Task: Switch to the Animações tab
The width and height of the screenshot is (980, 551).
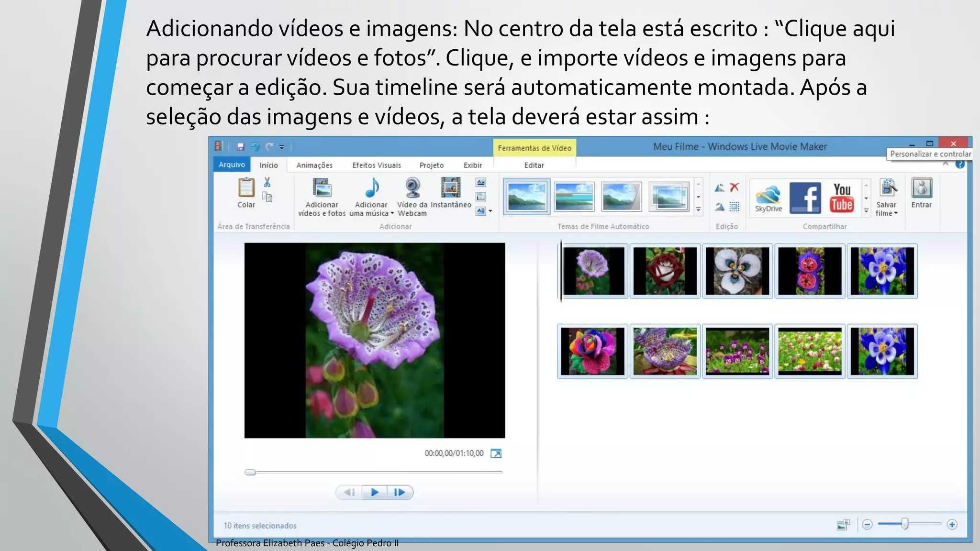Action: [314, 165]
